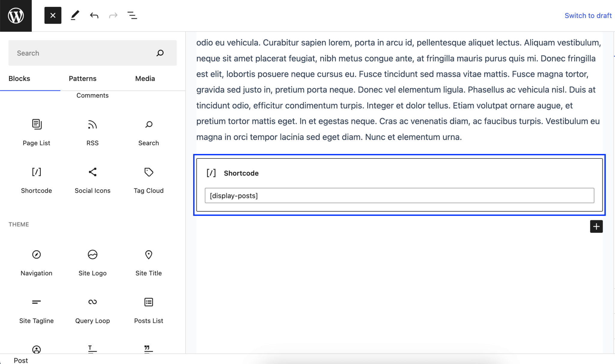Click the lorem ipsum paragraph block
Screen dimensions: 615x364
pos(399,90)
